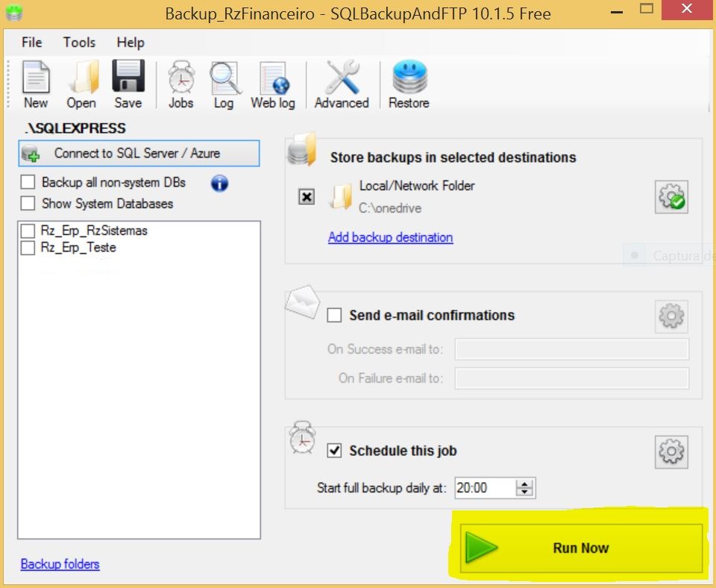View the Log magnifier icon
This screenshot has width=716, height=588.
click(x=224, y=85)
